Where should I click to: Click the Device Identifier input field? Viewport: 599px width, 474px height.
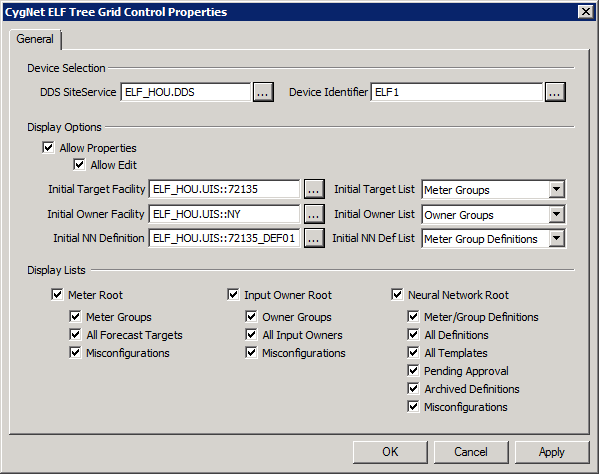[x=457, y=92]
